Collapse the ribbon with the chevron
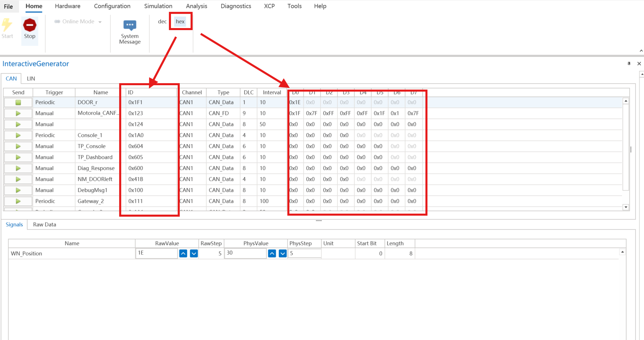Image resolution: width=644 pixels, height=340 pixels. [641, 51]
